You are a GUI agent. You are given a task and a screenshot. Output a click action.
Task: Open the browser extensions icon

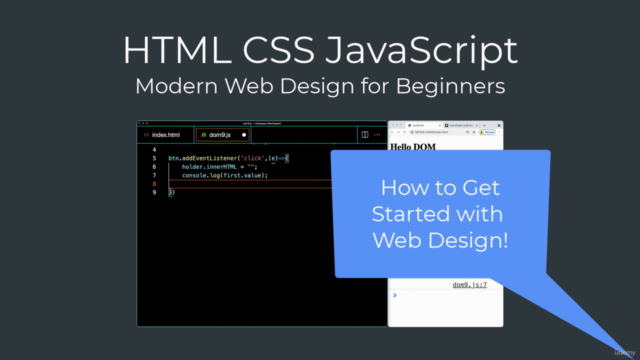click(x=474, y=132)
